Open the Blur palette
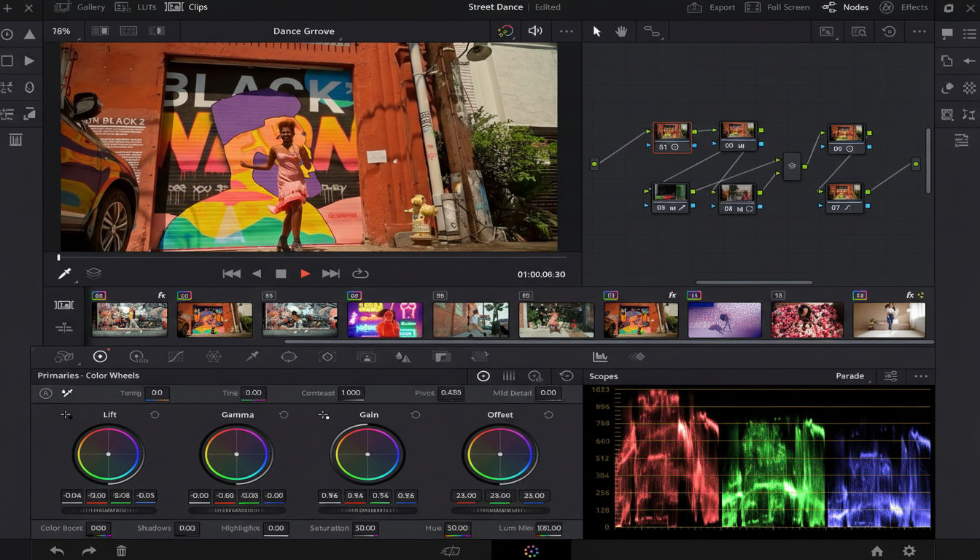This screenshot has height=560, width=980. 403,357
